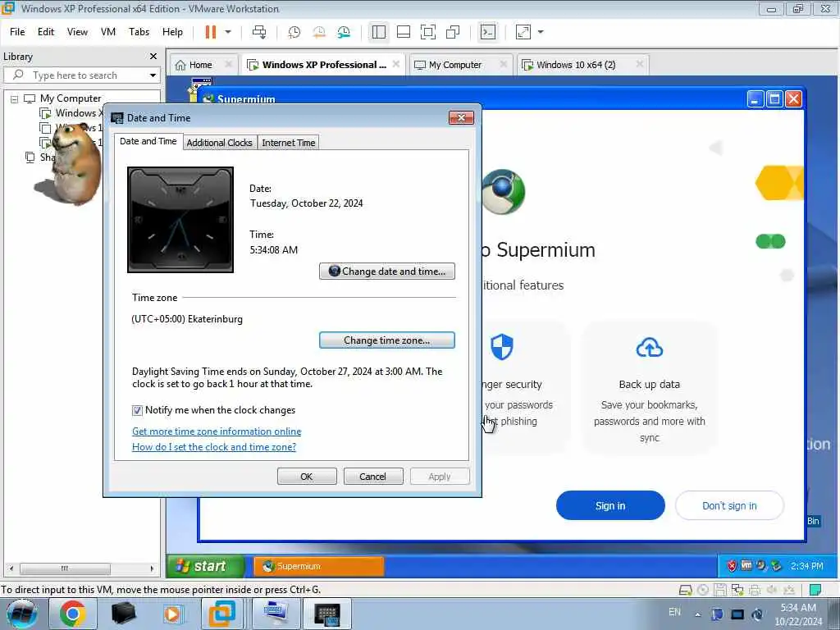Click library horizontal scrollbar right arrow
The width and height of the screenshot is (840, 630).
click(152, 568)
